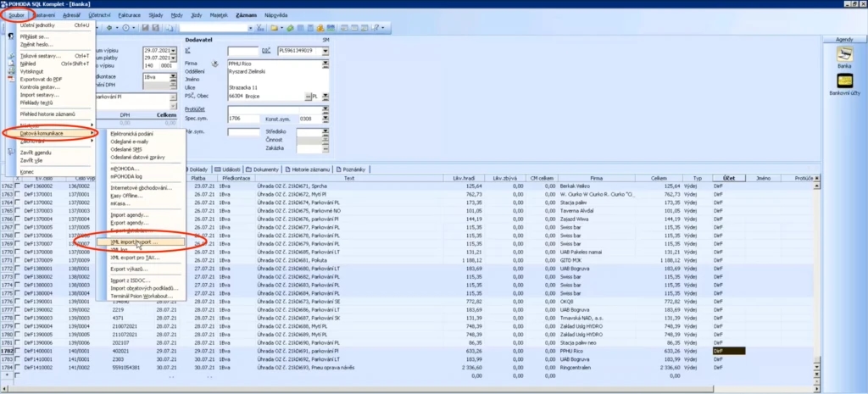This screenshot has height=394, width=868.
Task: Click in the Spec.sym. field with 1706
Action: tap(243, 119)
